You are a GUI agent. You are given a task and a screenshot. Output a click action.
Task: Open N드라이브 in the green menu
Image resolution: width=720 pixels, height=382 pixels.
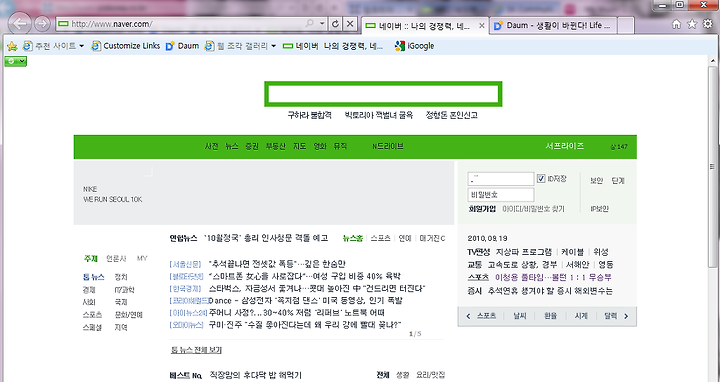point(388,146)
